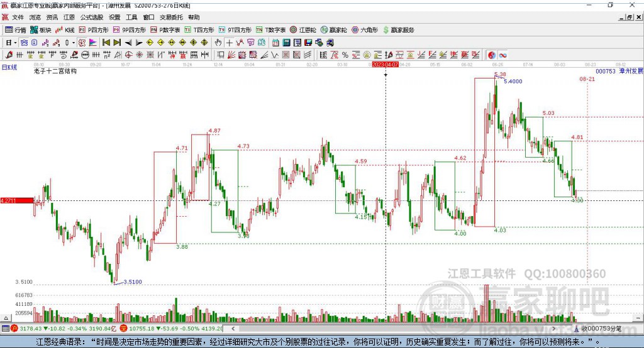Open the 工具 menu
644x348 pixels.
[131, 17]
